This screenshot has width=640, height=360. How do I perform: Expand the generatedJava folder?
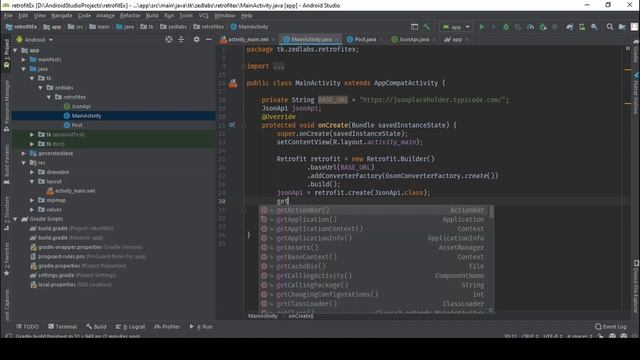[24, 153]
